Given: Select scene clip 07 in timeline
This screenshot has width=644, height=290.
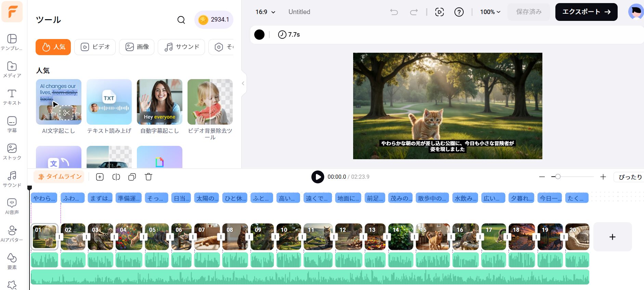Looking at the screenshot, I should [207, 237].
